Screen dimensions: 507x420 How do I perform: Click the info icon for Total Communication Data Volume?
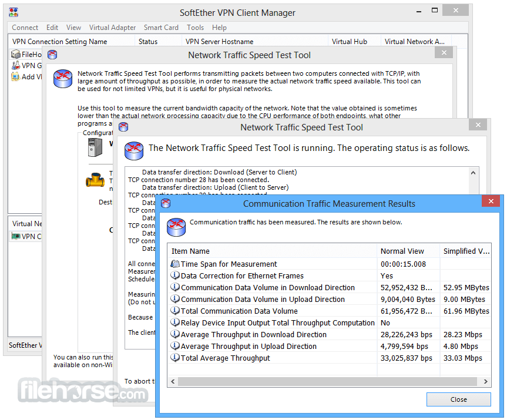pyautogui.click(x=175, y=311)
